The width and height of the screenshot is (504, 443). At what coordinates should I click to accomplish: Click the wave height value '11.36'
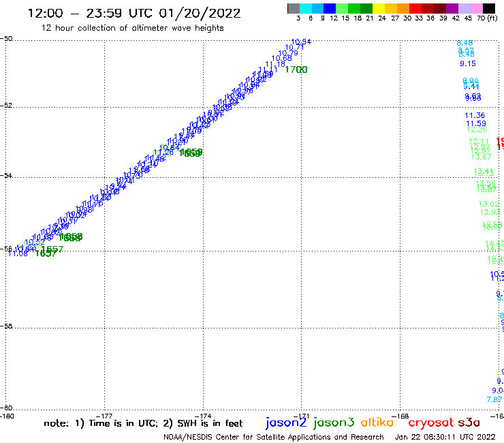tap(475, 115)
